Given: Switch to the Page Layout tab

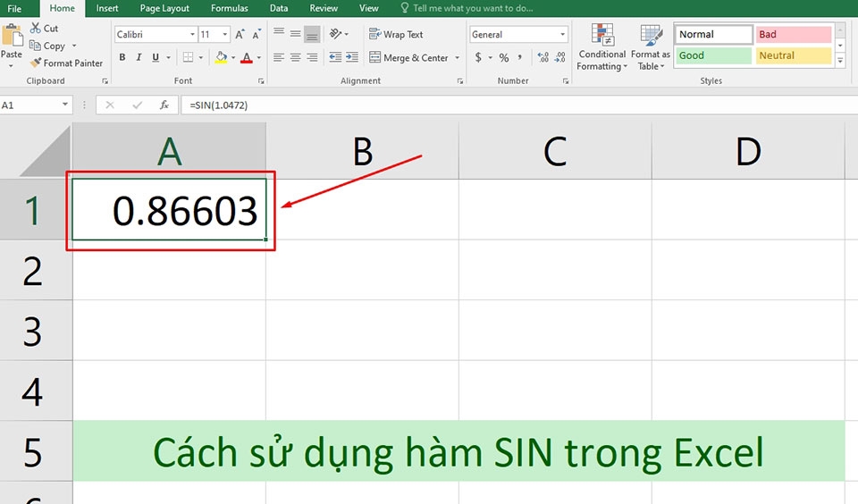Looking at the screenshot, I should 164,8.
